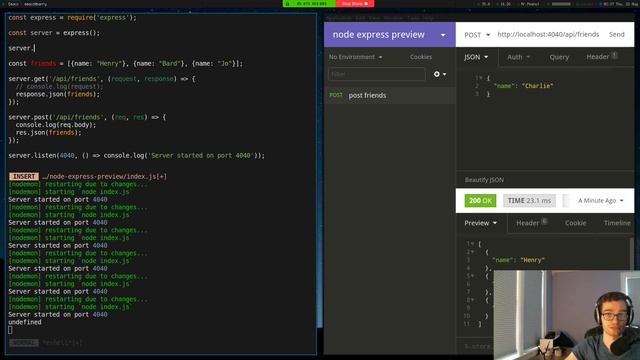Open the Preview mode dropdown
This screenshot has width=640, height=360.
480,223
